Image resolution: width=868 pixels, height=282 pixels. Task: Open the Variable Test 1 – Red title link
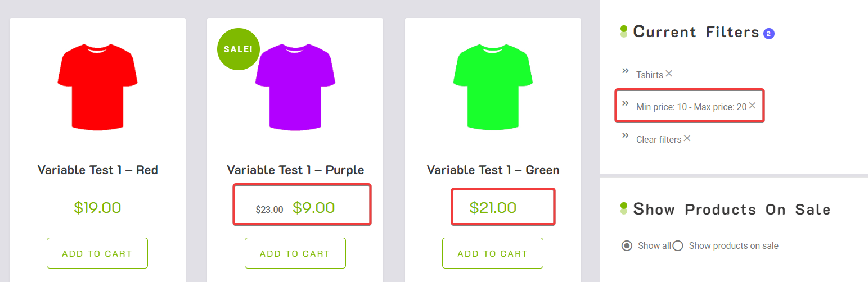pyautogui.click(x=97, y=170)
